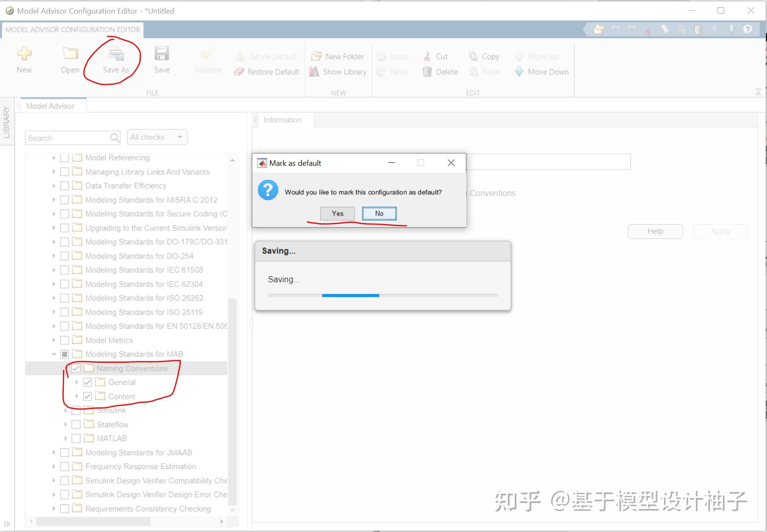Open help via the quick-access question mark

pyautogui.click(x=747, y=29)
